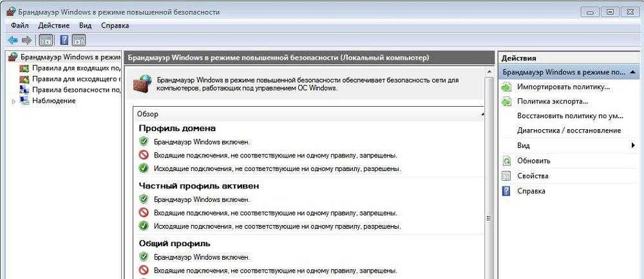Screen dimensions: 644x279
Task: Select Правила для входящих подключений tree node
Action: pyautogui.click(x=76, y=68)
